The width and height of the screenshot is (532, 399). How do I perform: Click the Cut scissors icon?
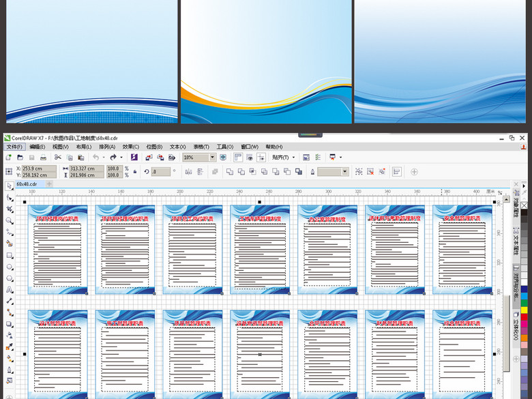coord(59,158)
